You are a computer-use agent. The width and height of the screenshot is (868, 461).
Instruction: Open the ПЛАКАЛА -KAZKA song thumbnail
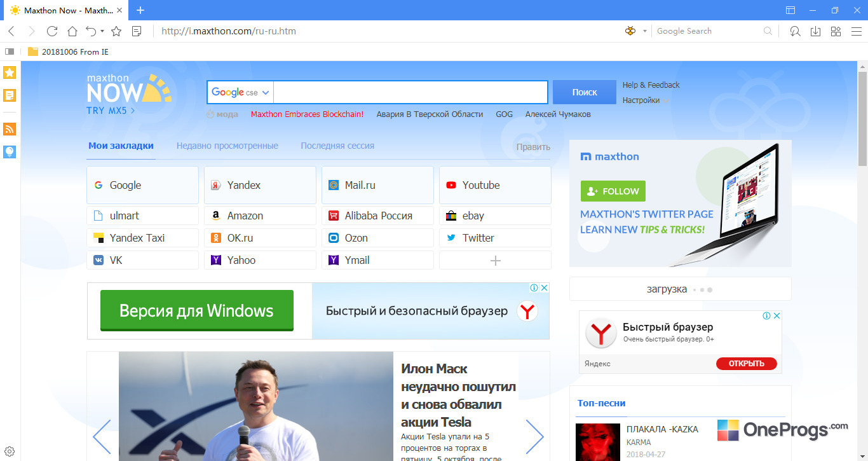click(598, 442)
